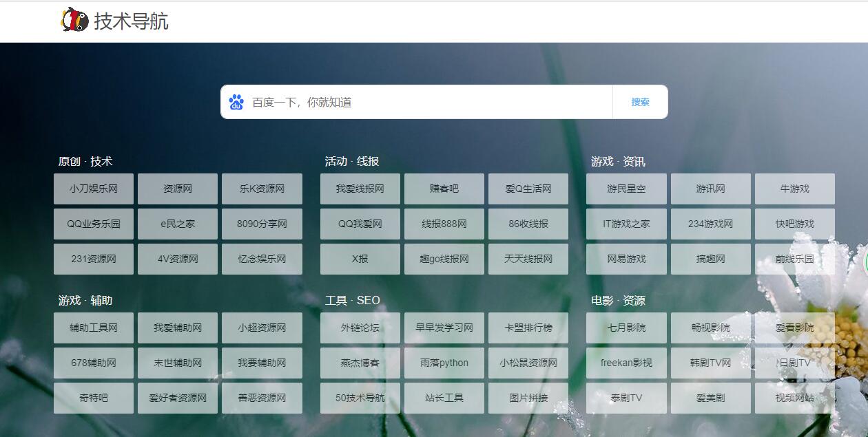Click the Baidu paw icon in the search box

click(x=236, y=102)
